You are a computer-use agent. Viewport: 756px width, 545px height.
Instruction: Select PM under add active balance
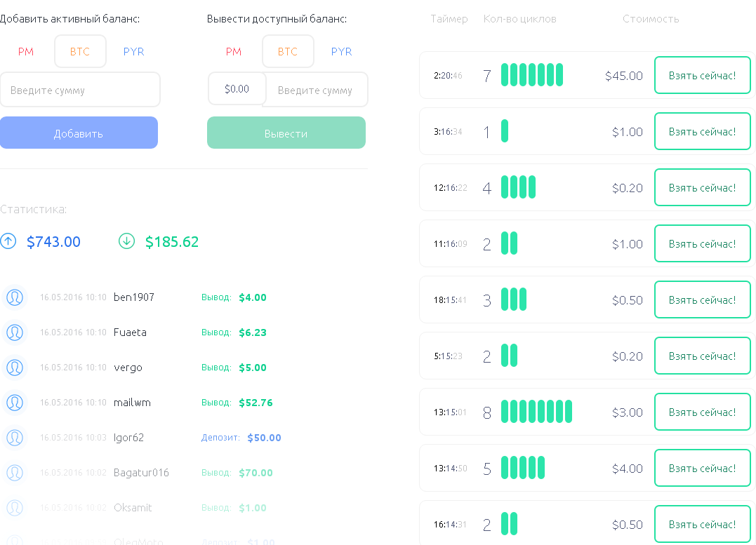click(x=26, y=52)
